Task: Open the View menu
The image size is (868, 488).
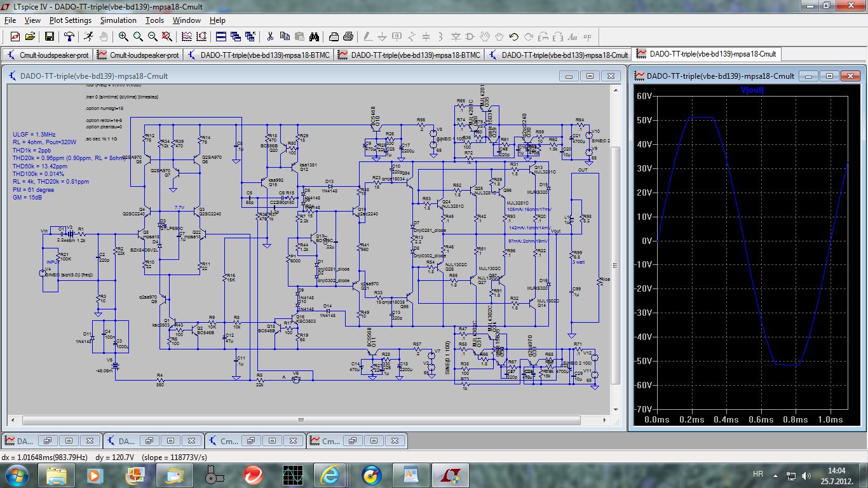Action: pyautogui.click(x=32, y=20)
